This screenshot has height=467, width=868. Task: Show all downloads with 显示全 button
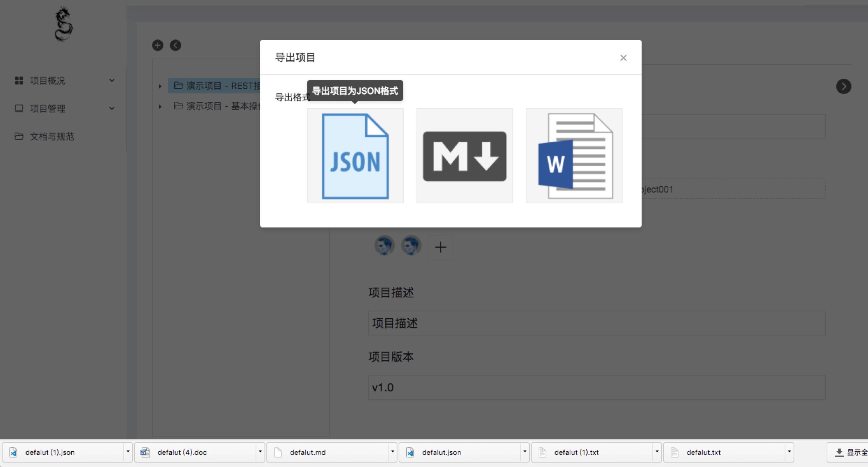[x=848, y=452]
